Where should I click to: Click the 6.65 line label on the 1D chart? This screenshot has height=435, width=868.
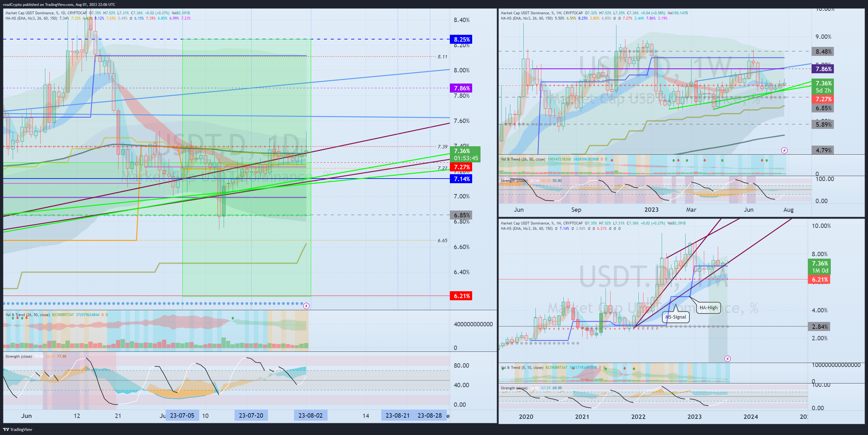pos(442,240)
